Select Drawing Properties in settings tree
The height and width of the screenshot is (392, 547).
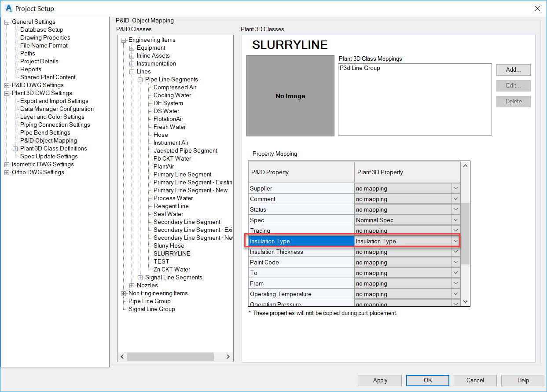(45, 38)
